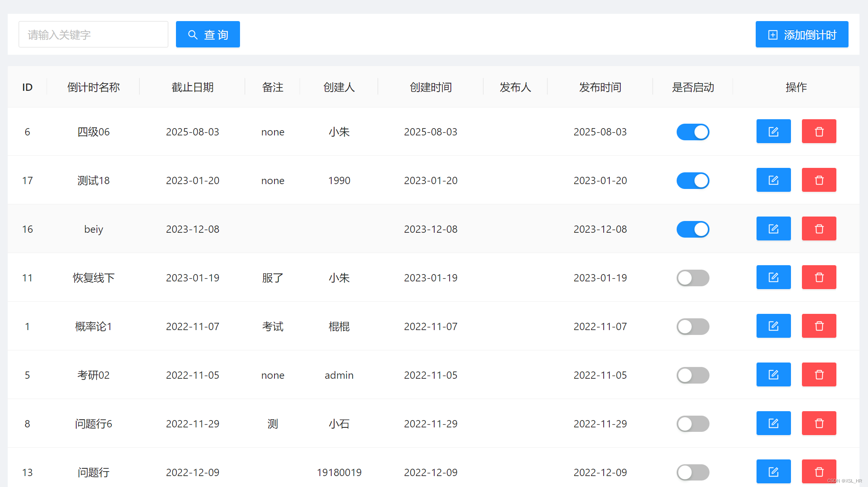Delete the 四级06 countdown entry

point(819,131)
